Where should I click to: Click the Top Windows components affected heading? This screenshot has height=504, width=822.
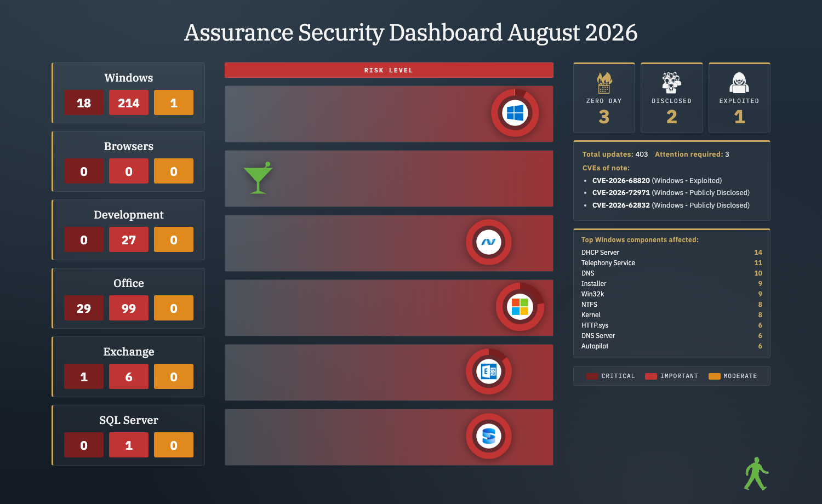tap(640, 240)
